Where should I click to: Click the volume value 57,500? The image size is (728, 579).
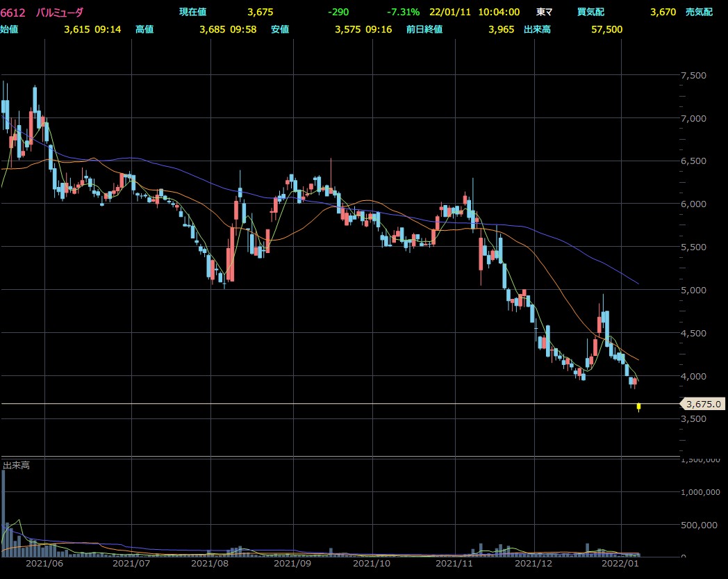(x=607, y=29)
